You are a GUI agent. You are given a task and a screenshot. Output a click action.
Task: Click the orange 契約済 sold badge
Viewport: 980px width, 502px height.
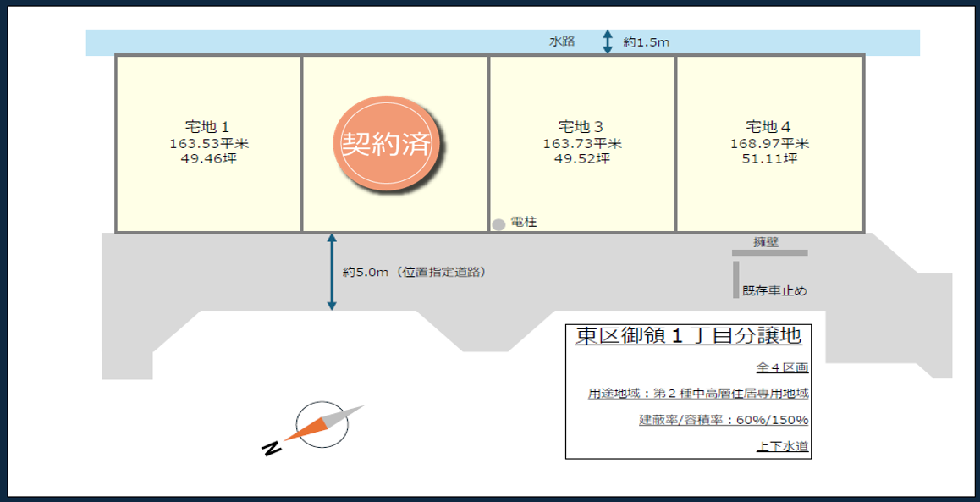pos(387,145)
